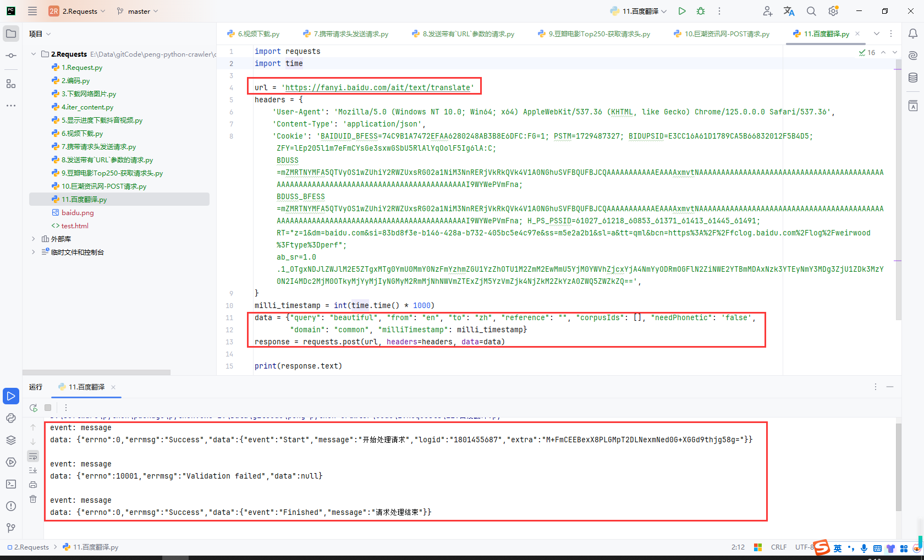Open the master branch dropdown

(137, 11)
